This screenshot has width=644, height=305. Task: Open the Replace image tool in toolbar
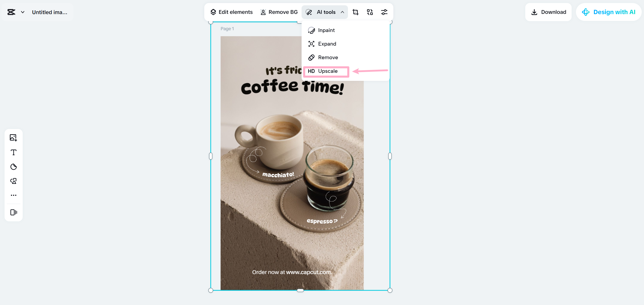click(370, 12)
